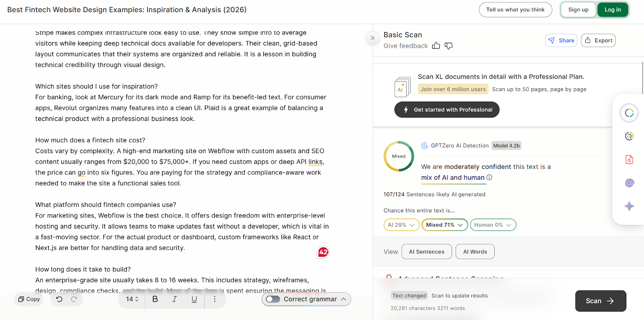The width and height of the screenshot is (644, 320).
Task: Switch view to AI Sentences
Action: click(x=427, y=252)
